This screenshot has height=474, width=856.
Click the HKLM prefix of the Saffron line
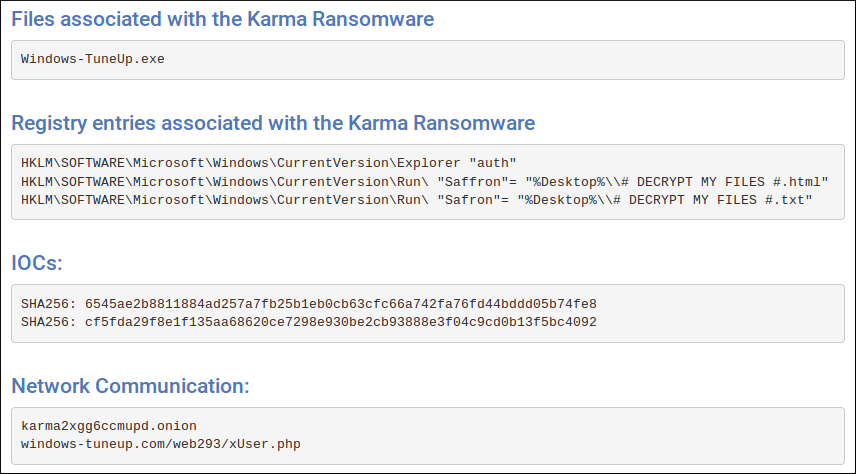click(37, 182)
